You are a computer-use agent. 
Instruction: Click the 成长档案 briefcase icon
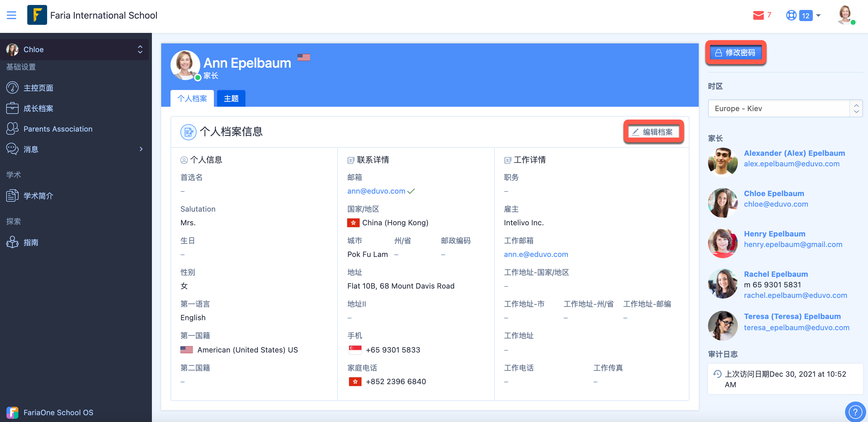click(x=12, y=108)
